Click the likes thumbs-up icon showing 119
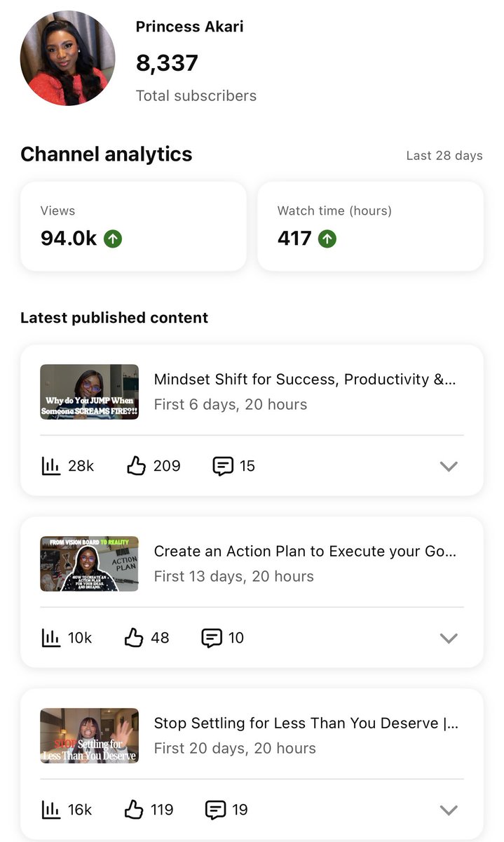Image resolution: width=504 pixels, height=842 pixels. [x=134, y=809]
